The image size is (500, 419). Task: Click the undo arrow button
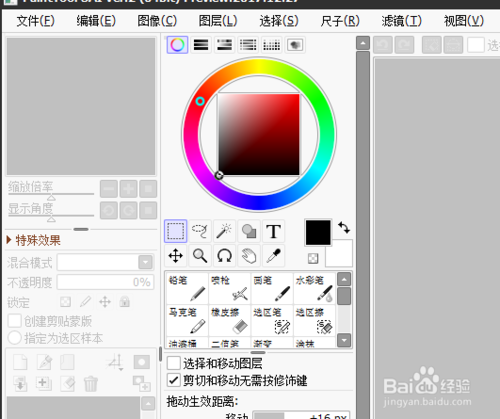point(383,45)
